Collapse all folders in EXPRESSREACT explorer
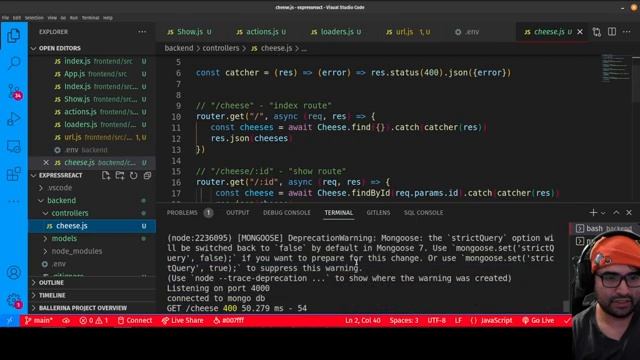Viewport: 640px width, 360px height. point(147,176)
